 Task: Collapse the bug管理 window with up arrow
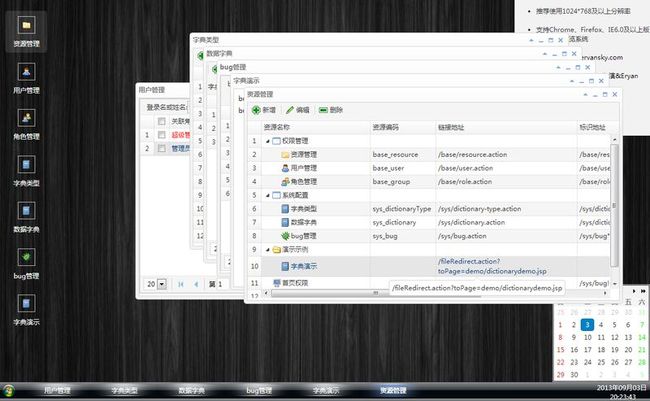pyautogui.click(x=558, y=67)
